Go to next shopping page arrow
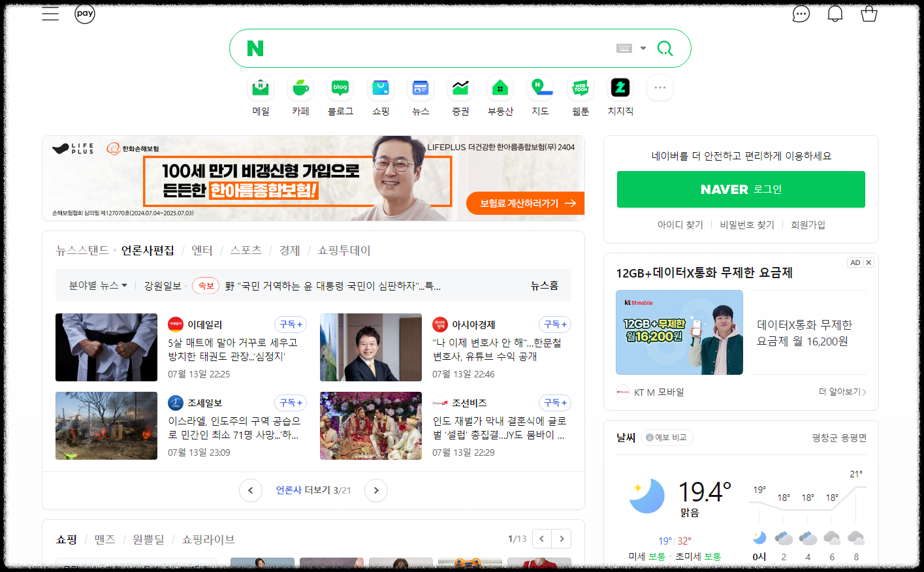The height and width of the screenshot is (572, 924). [562, 539]
